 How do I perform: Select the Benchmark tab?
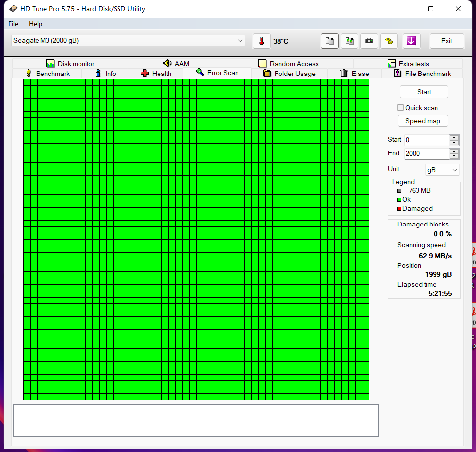coord(47,74)
